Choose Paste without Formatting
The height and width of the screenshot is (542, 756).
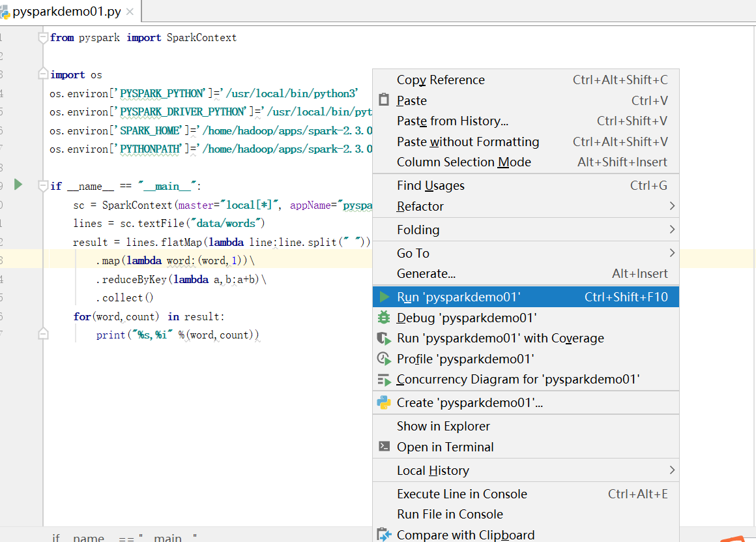[526, 142]
